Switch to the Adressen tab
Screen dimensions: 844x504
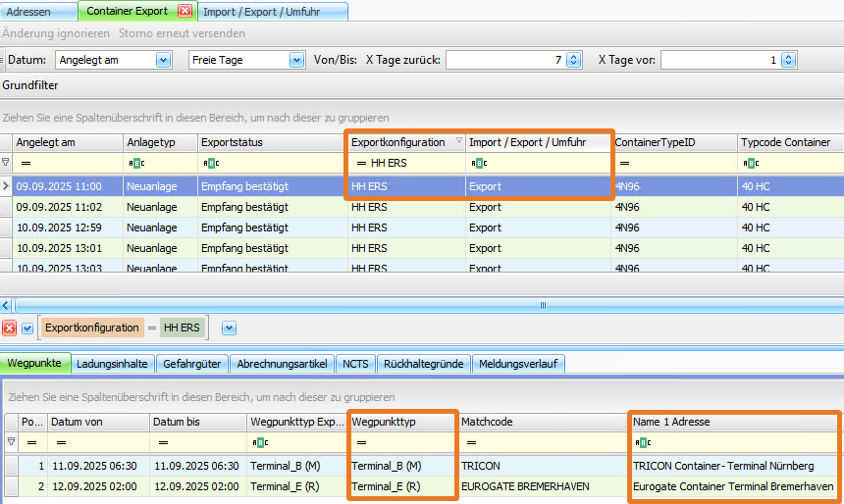pyautogui.click(x=29, y=11)
